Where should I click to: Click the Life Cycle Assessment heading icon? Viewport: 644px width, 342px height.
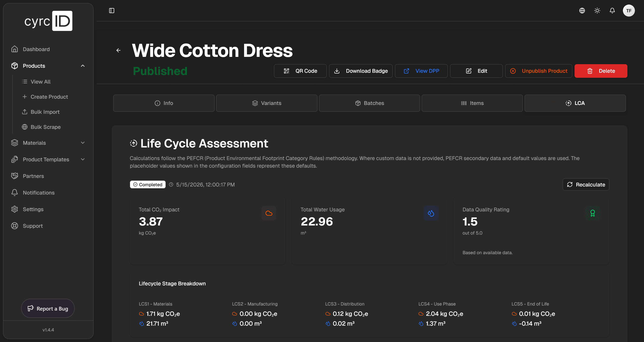click(x=134, y=143)
